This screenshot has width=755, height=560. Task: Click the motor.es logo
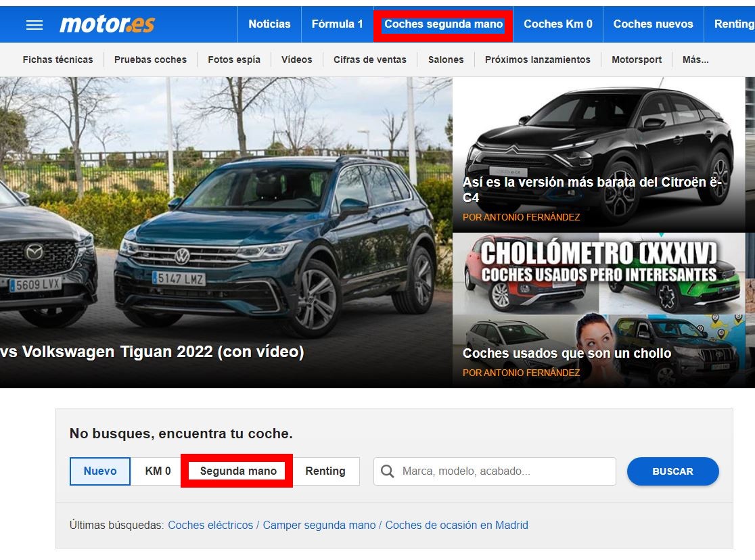point(107,24)
